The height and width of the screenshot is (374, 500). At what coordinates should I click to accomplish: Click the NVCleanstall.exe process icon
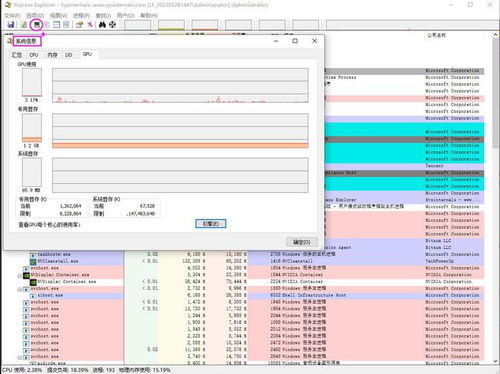click(33, 261)
